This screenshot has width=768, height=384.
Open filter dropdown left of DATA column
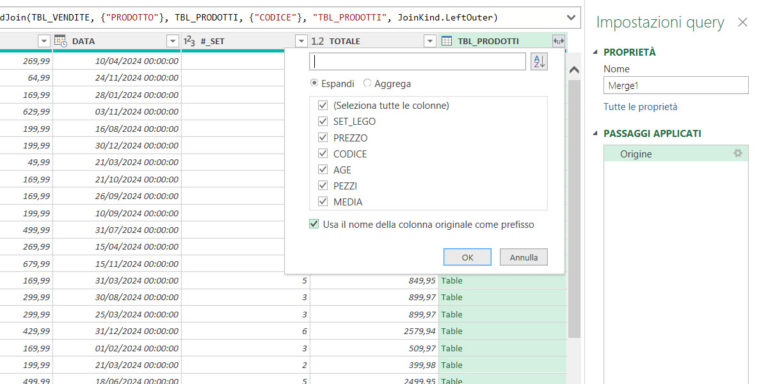click(x=44, y=42)
